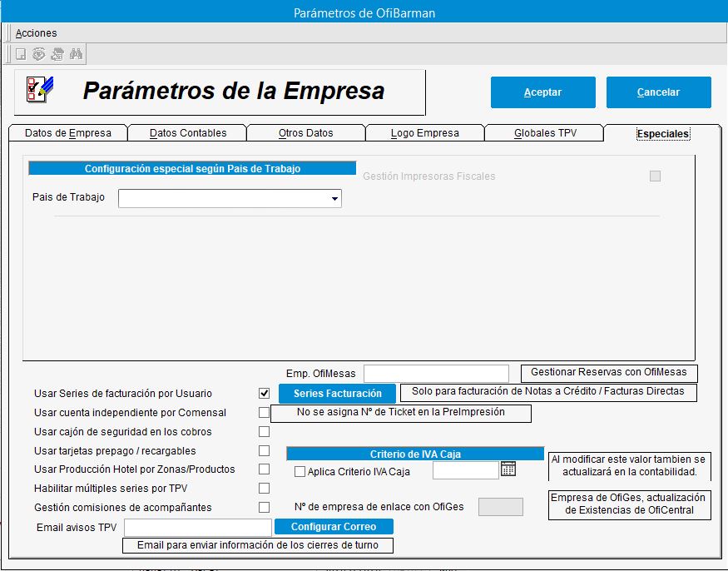Click Nº de empresa enlace OfiGes field
The image size is (728, 571).
(501, 507)
